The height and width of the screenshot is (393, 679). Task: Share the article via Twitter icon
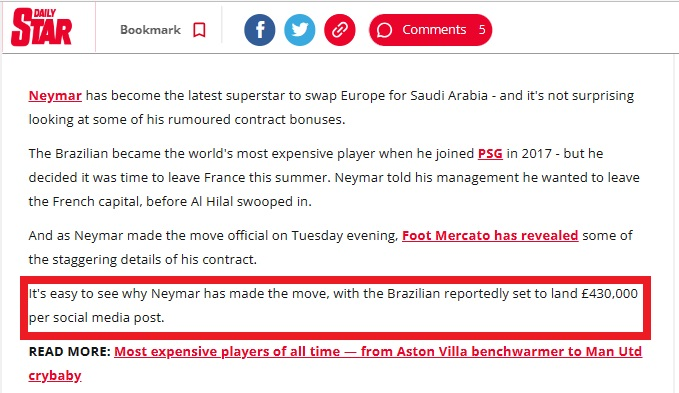(x=300, y=30)
